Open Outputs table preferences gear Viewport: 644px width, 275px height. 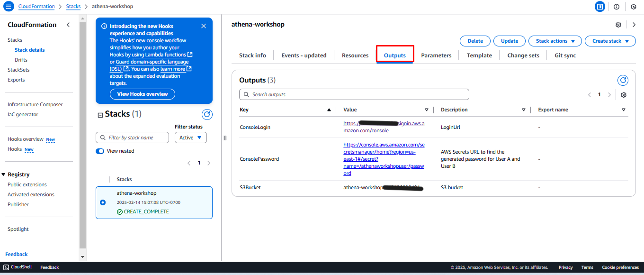pos(624,95)
